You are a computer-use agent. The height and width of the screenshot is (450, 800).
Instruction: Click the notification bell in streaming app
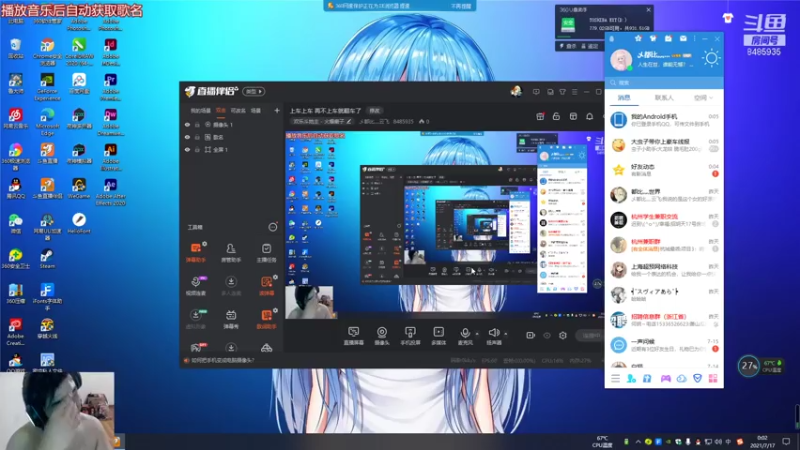(589, 116)
